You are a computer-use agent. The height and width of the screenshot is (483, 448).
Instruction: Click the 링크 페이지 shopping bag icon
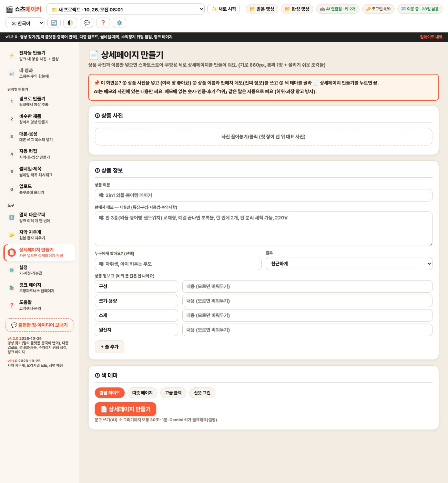[12, 288]
